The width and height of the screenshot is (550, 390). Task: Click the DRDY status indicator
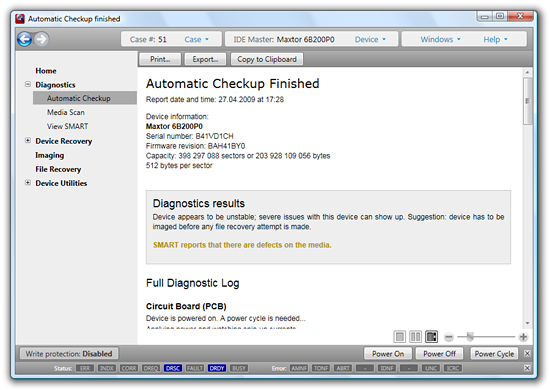pyautogui.click(x=217, y=368)
